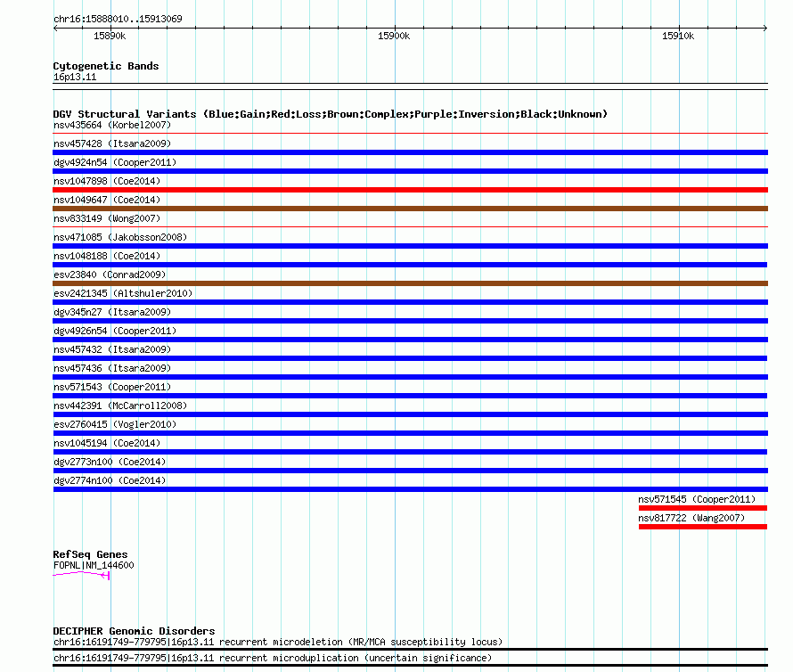Open the FOPNL|NM_144600 gene label
Viewport: 793px width, 672px height.
pos(94,565)
